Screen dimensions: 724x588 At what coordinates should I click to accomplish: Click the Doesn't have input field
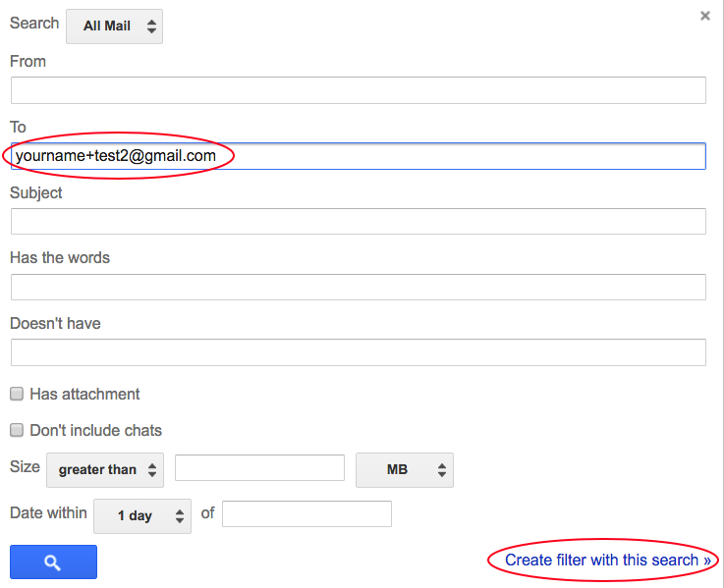click(359, 352)
